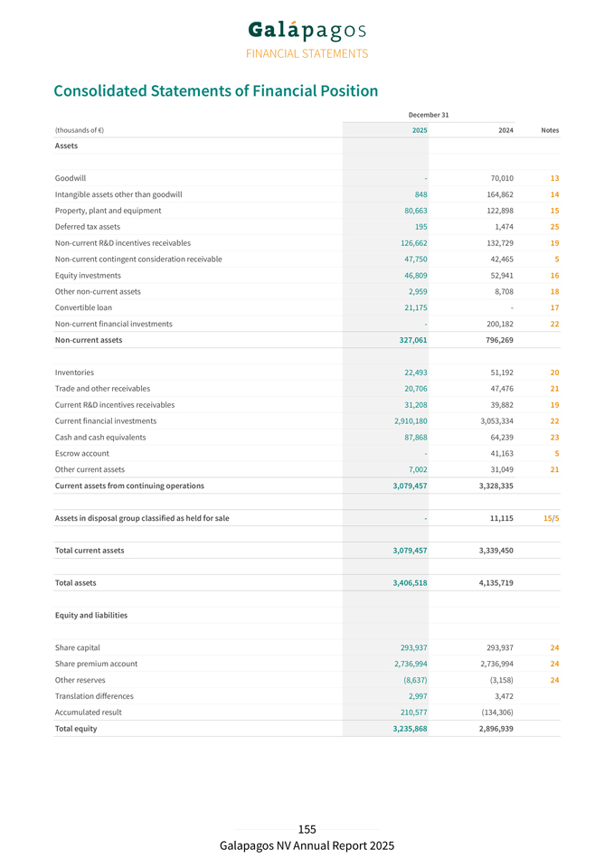The width and height of the screenshot is (614, 868).
Task: Open note 25 next to Deferred tax assets
Action: [554, 227]
